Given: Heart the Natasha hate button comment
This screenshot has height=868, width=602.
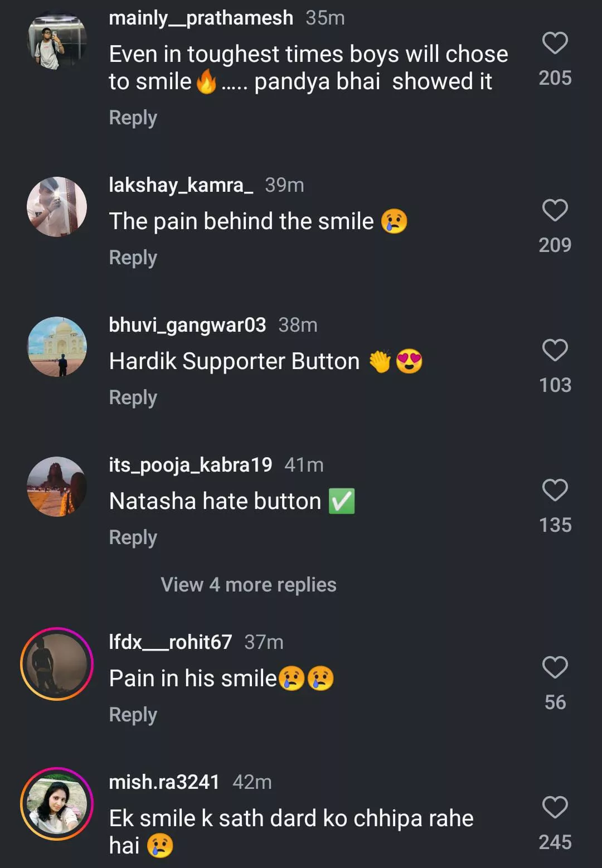Looking at the screenshot, I should pyautogui.click(x=555, y=491).
